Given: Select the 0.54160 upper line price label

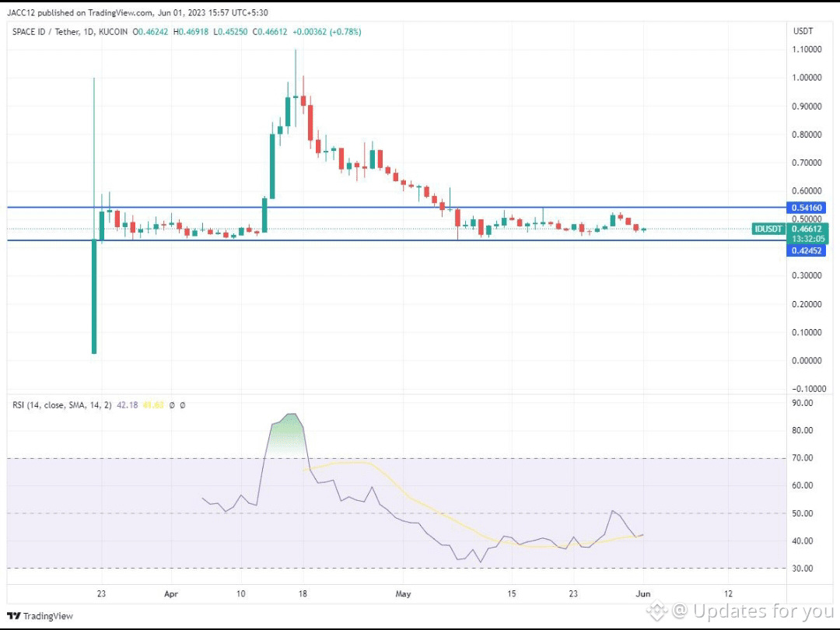Looking at the screenshot, I should tap(807, 208).
